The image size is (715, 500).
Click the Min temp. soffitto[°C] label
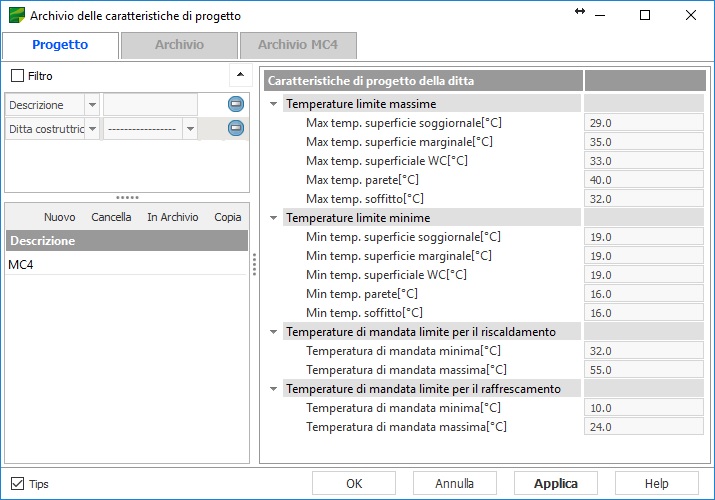pyautogui.click(x=364, y=313)
